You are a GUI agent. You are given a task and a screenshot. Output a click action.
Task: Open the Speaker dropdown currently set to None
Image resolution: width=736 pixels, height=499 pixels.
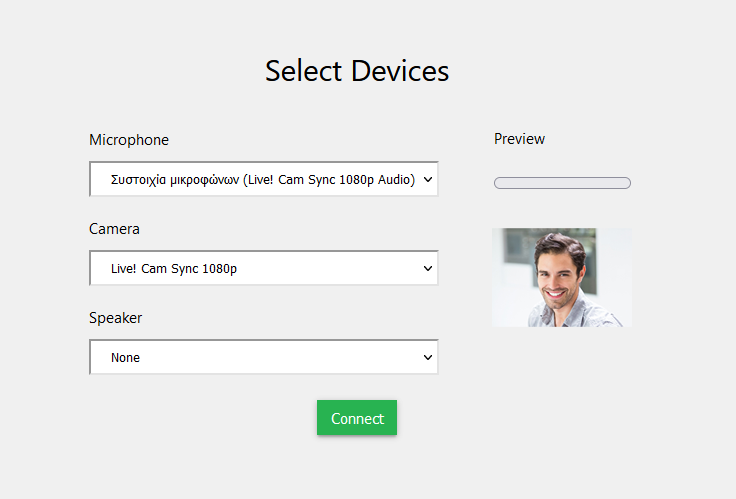point(264,357)
